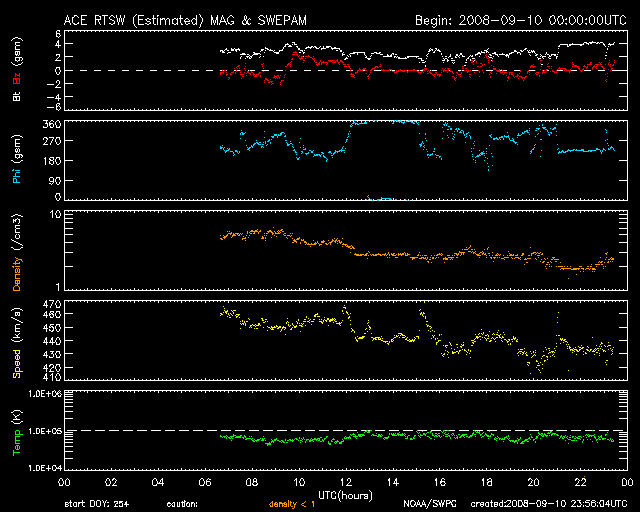Click the "90" tick label on the Phi axis

tap(55, 181)
